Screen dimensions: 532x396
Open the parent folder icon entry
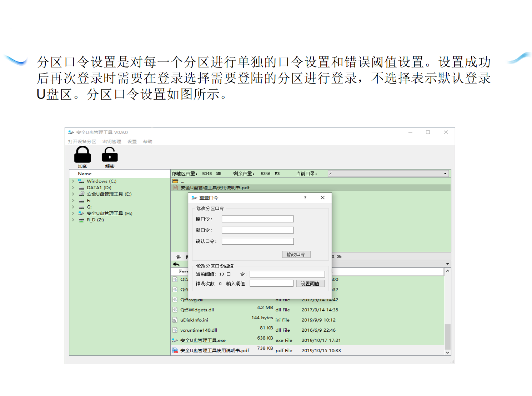pos(175,181)
